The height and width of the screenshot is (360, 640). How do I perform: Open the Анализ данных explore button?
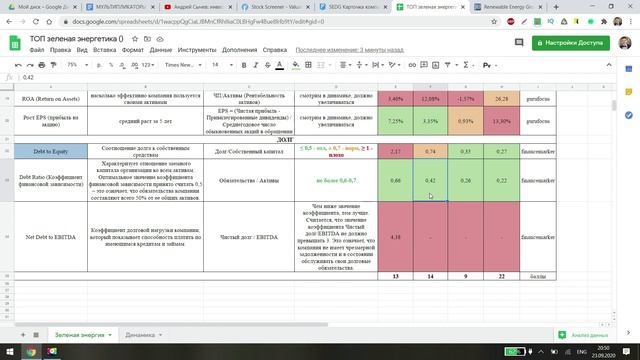click(584, 335)
